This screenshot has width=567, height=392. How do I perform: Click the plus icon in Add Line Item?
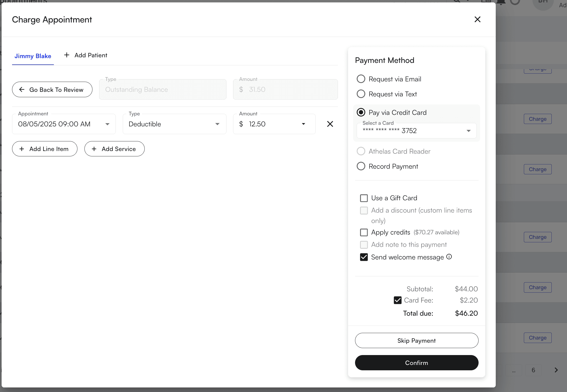pos(22,149)
